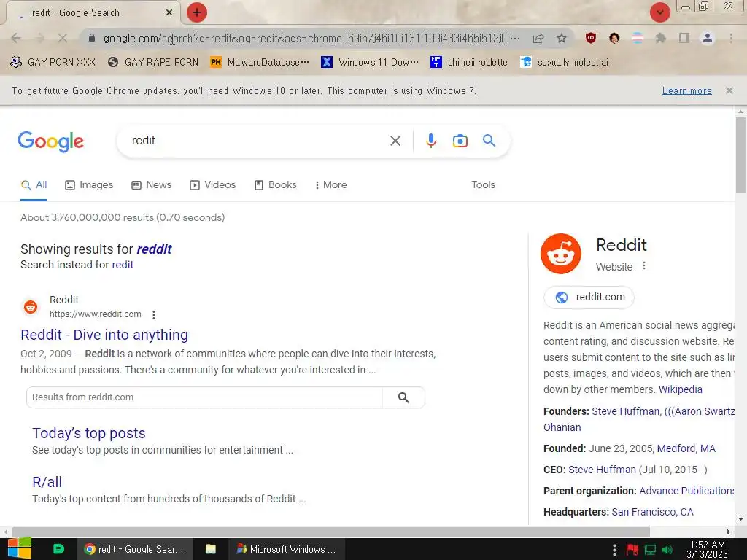The height and width of the screenshot is (560, 747).
Task: Click the Results from reddit.com field
Action: click(204, 397)
